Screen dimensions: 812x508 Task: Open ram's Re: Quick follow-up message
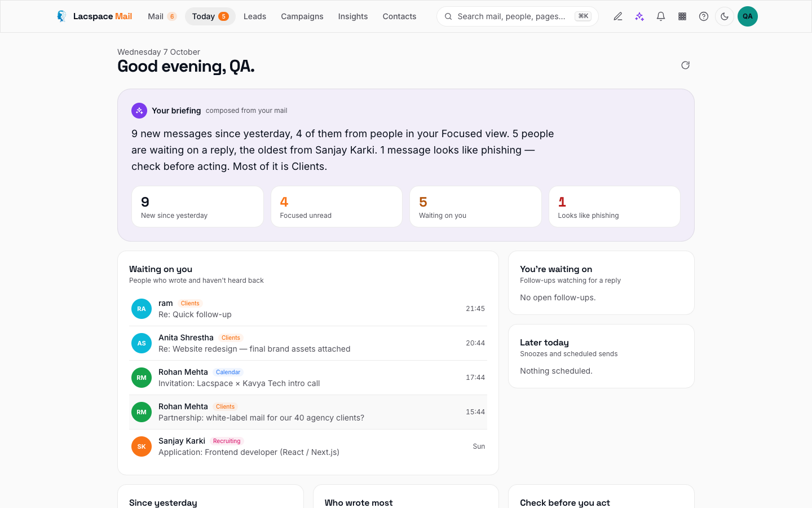[x=308, y=309]
